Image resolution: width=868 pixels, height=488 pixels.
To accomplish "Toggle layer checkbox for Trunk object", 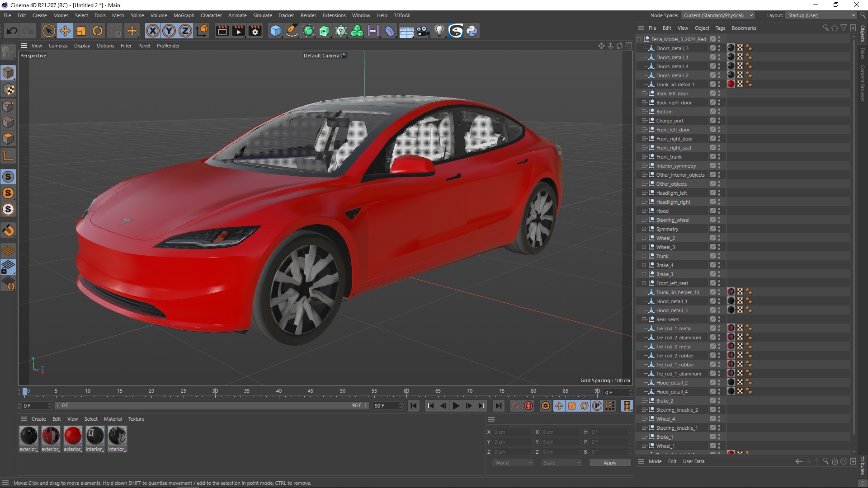I will coord(712,256).
